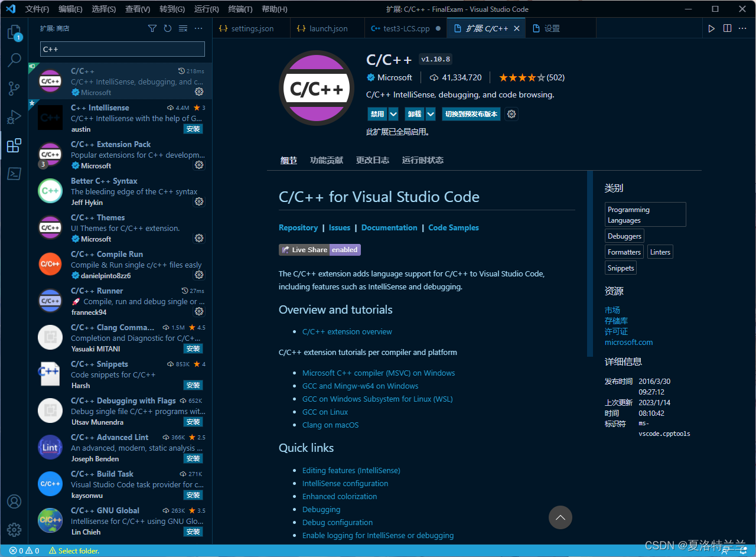Viewport: 756px width, 557px height.
Task: Expand the 卸载 dropdown arrow
Action: [x=431, y=114]
